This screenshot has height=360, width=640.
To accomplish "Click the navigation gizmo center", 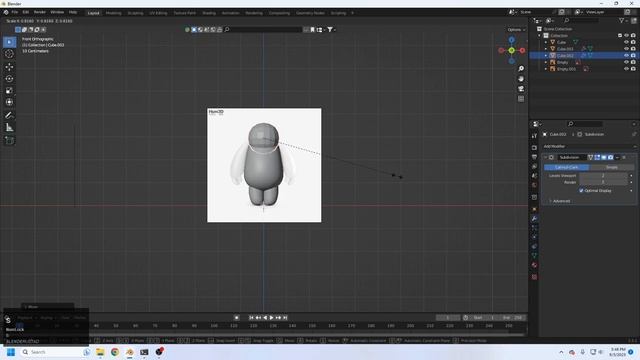I will pyautogui.click(x=512, y=50).
